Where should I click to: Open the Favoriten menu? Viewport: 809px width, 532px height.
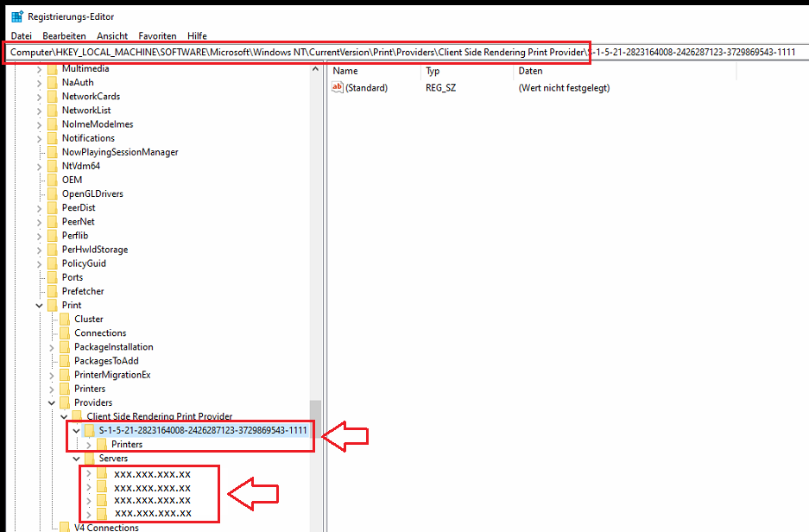[x=157, y=35]
